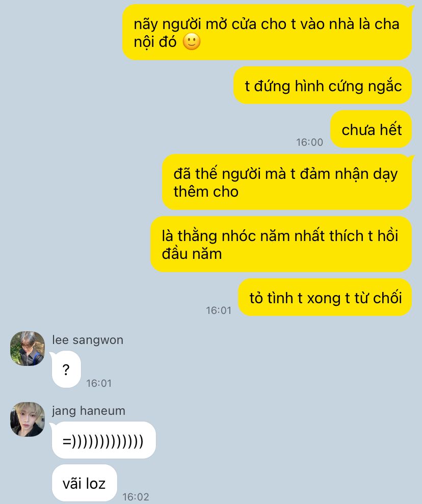This screenshot has width=422, height=504.
Task: Tap the 16:00 timestamp beside "chưa hết"
Action: pos(309,142)
